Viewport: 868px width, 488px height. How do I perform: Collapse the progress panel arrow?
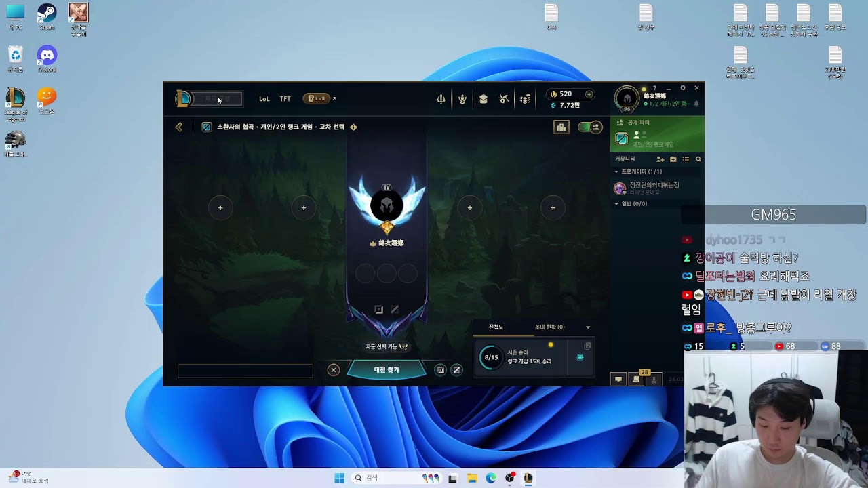588,327
